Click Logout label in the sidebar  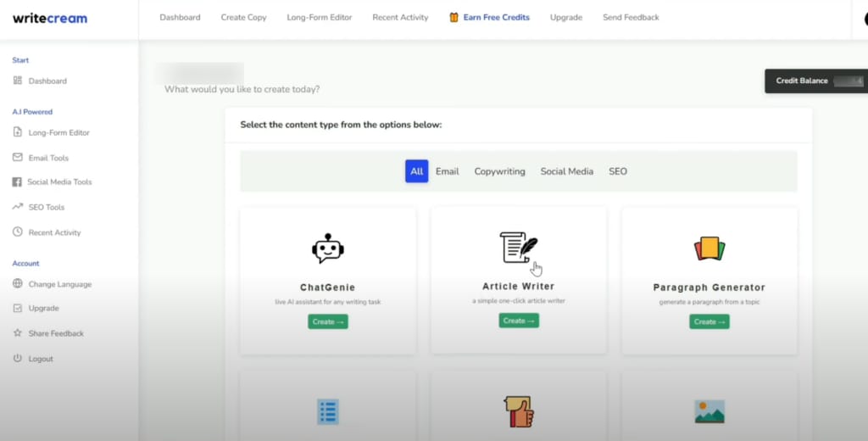pos(41,359)
